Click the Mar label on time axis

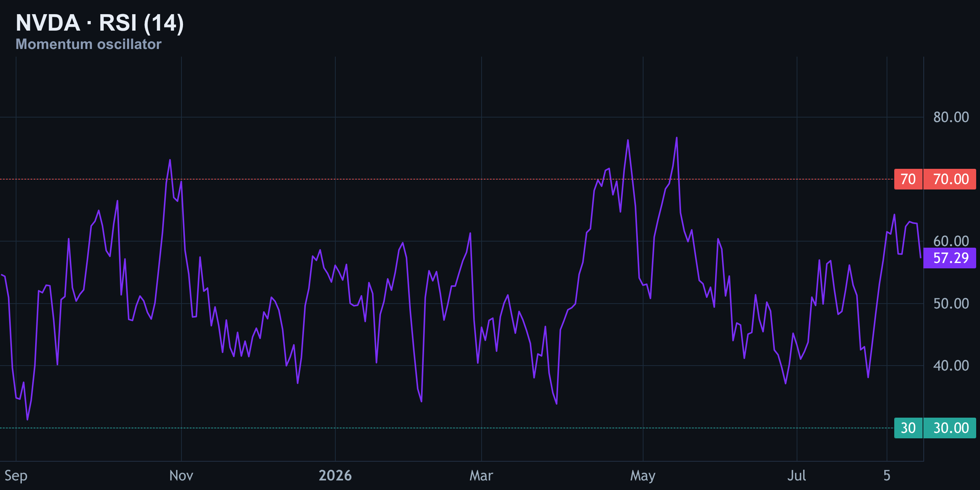tap(481, 475)
